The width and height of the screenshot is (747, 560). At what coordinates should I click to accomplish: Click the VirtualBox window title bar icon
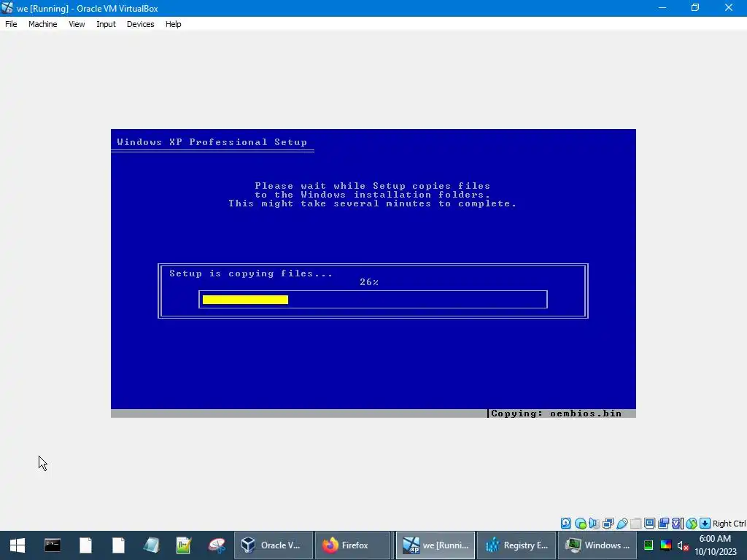click(7, 8)
